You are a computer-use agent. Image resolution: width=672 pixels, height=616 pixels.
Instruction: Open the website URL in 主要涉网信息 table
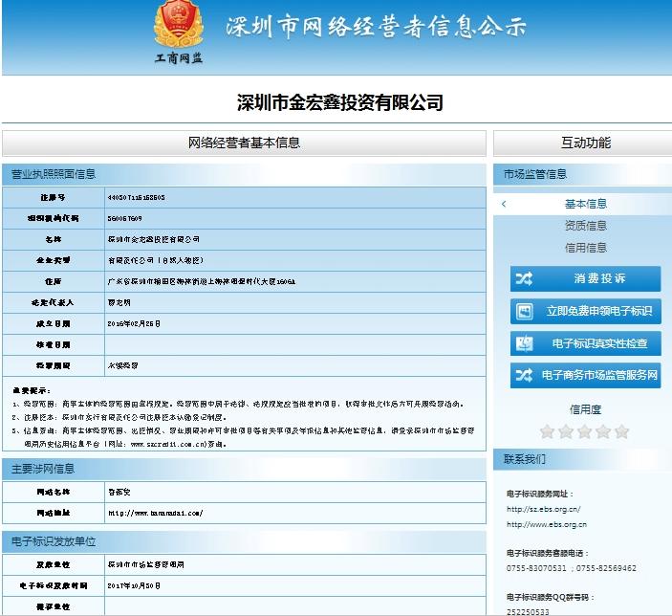tap(155, 513)
